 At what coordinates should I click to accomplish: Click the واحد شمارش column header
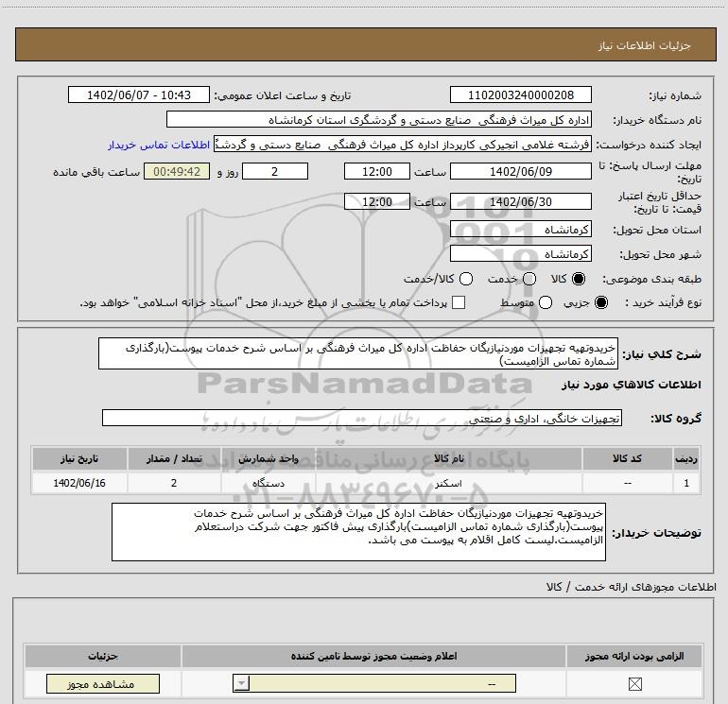tap(268, 458)
